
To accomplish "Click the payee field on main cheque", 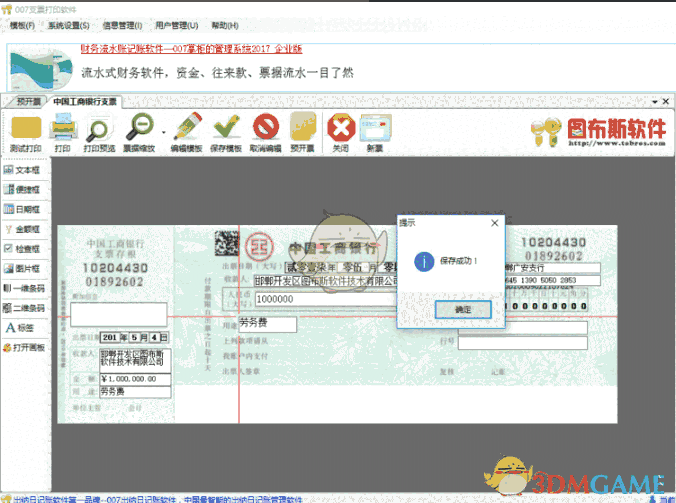I will click(x=325, y=281).
